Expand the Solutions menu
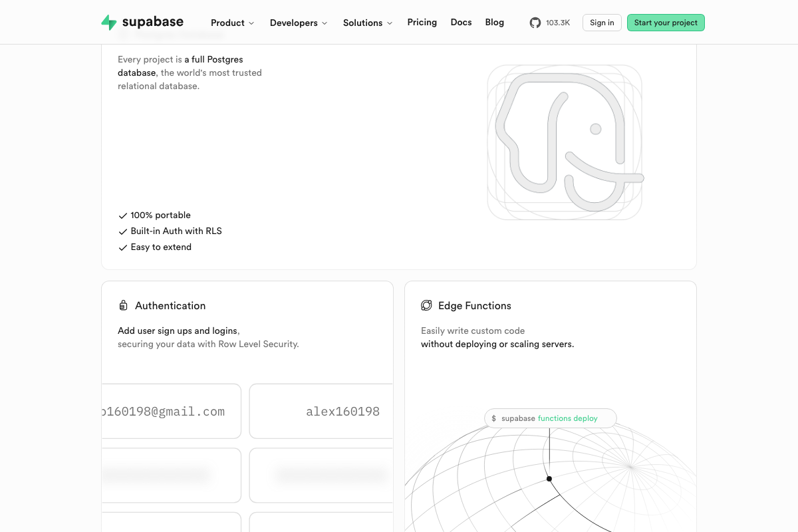This screenshot has height=532, width=798. 368,23
